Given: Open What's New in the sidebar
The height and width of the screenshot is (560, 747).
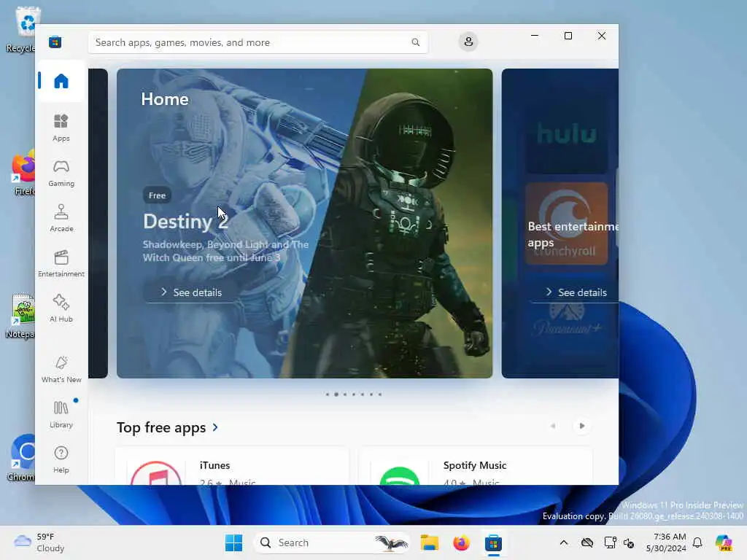Looking at the screenshot, I should click(x=61, y=370).
